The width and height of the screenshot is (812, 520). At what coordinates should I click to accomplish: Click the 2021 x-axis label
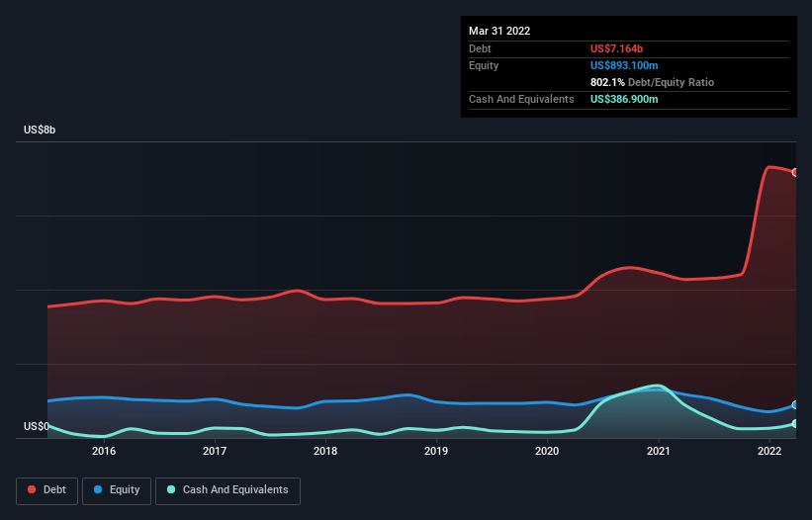click(658, 451)
